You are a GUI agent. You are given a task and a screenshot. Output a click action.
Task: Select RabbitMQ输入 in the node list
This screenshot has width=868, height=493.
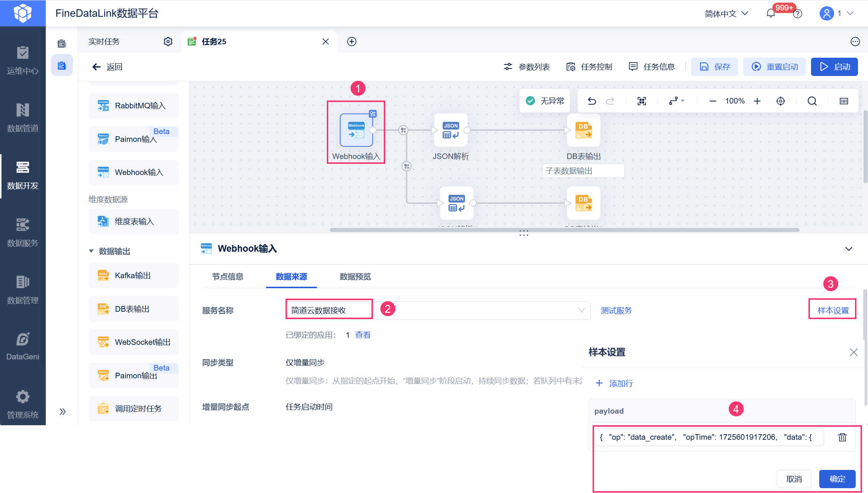point(134,106)
